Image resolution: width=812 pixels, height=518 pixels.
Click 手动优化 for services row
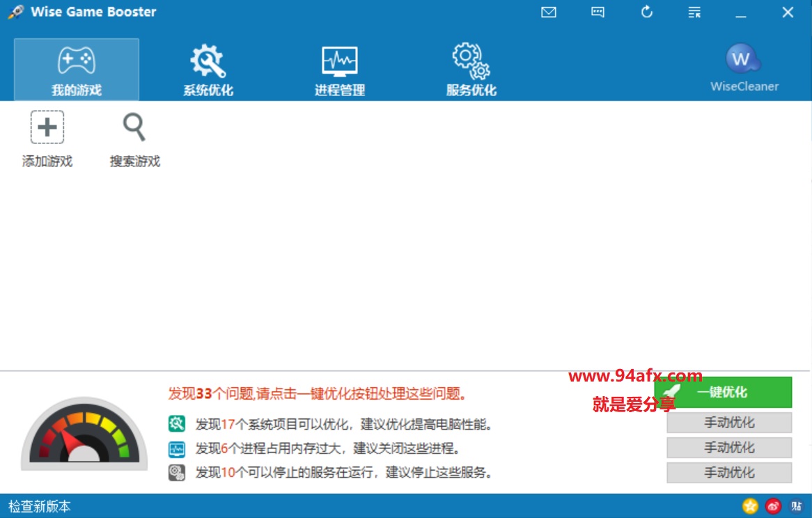click(x=729, y=472)
